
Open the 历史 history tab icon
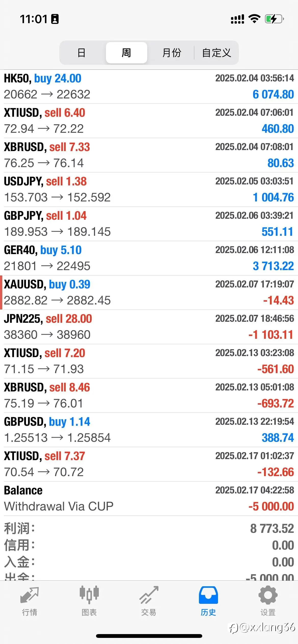208,595
